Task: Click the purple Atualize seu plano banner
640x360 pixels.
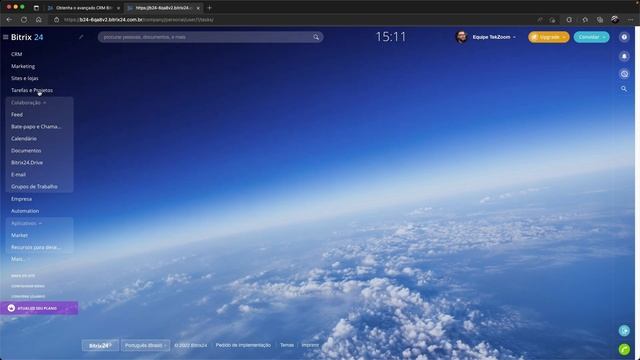Action: point(39,308)
